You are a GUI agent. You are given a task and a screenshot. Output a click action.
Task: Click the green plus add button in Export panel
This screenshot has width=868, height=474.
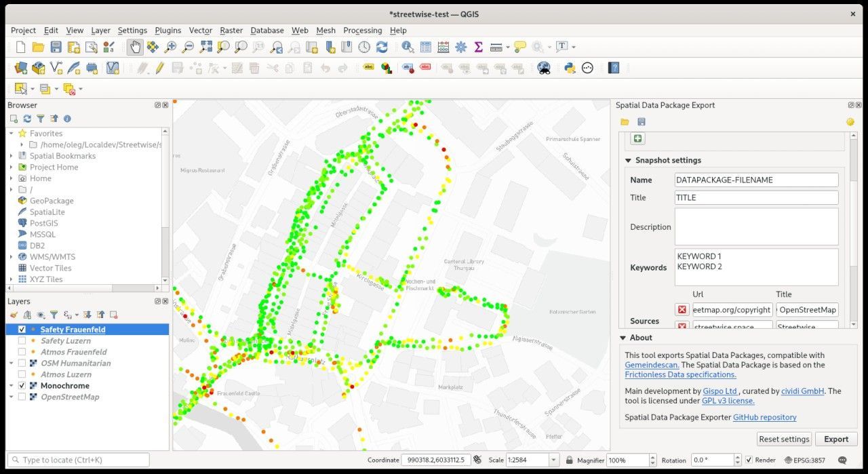637,138
